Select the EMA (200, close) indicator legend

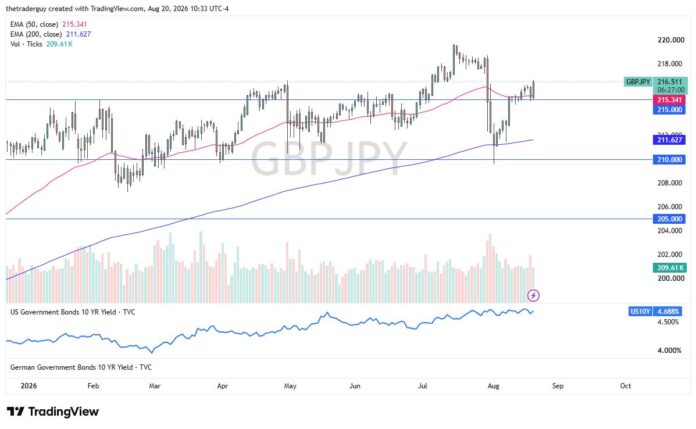pos(51,34)
